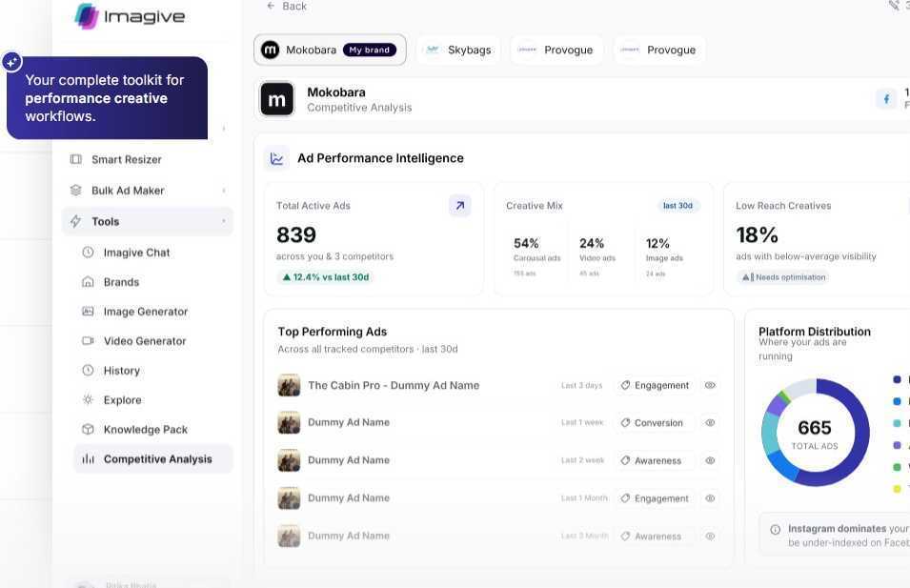Click the teal donut chart segment
The height and width of the screenshot is (588, 910).
(770, 435)
